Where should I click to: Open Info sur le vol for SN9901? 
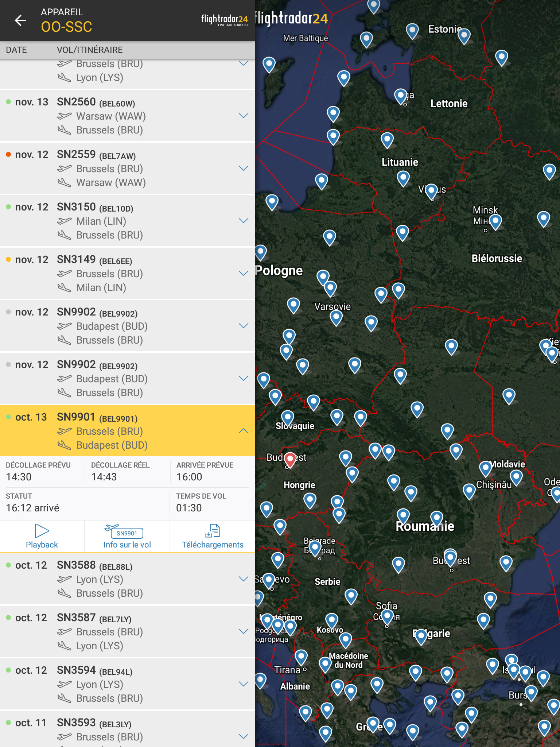tap(127, 537)
